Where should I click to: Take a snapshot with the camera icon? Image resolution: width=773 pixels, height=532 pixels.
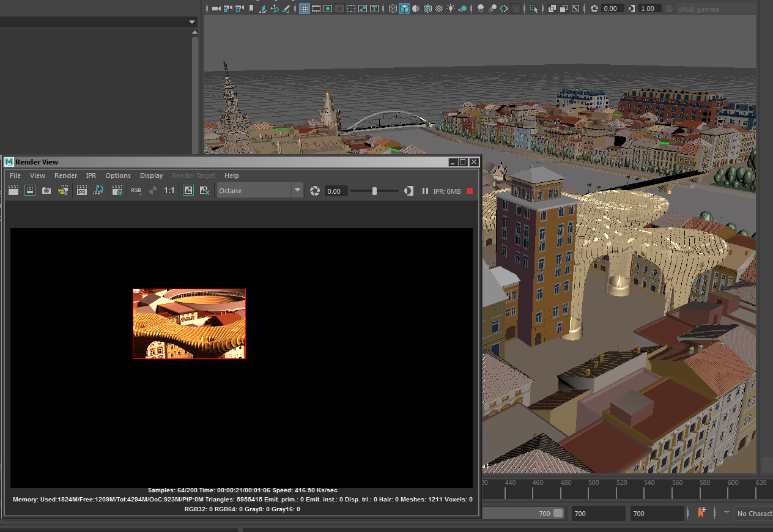click(x=46, y=191)
